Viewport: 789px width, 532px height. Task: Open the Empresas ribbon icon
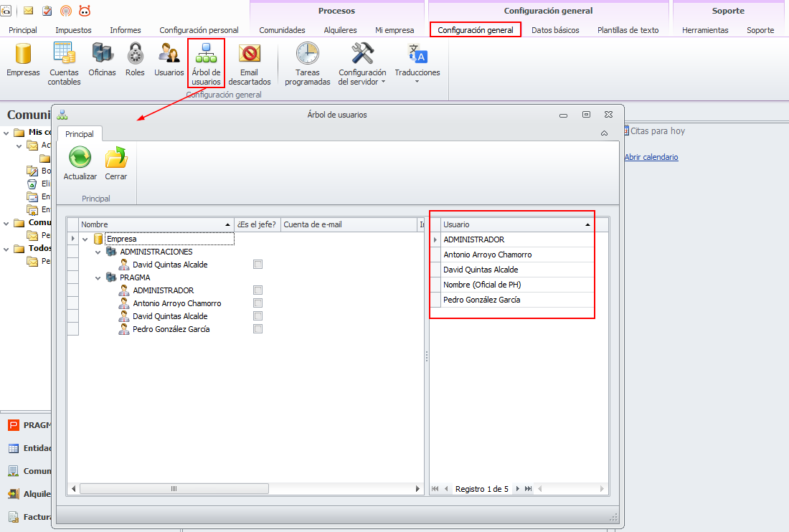pyautogui.click(x=23, y=60)
